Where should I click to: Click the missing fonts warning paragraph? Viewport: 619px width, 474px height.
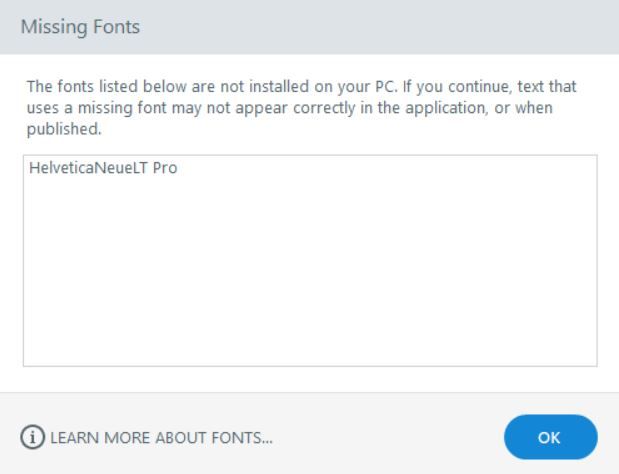coord(300,107)
